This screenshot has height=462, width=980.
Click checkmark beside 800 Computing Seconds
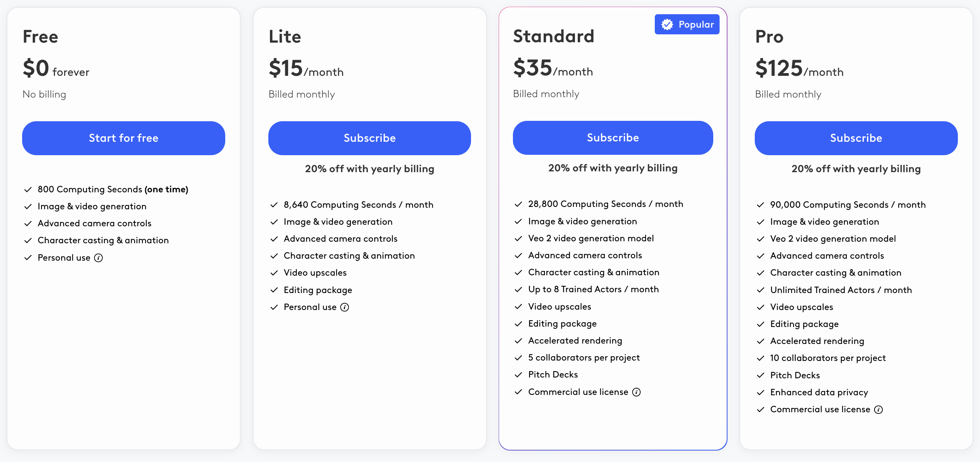click(x=28, y=190)
